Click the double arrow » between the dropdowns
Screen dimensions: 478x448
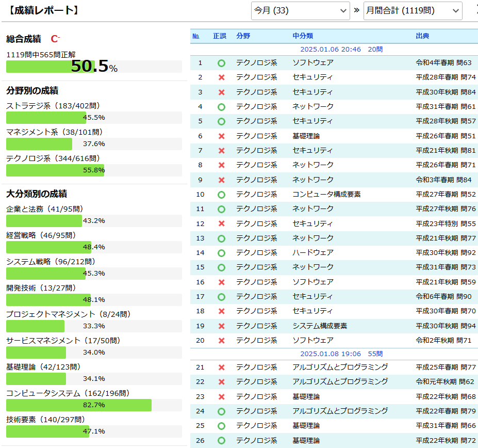[x=356, y=10]
